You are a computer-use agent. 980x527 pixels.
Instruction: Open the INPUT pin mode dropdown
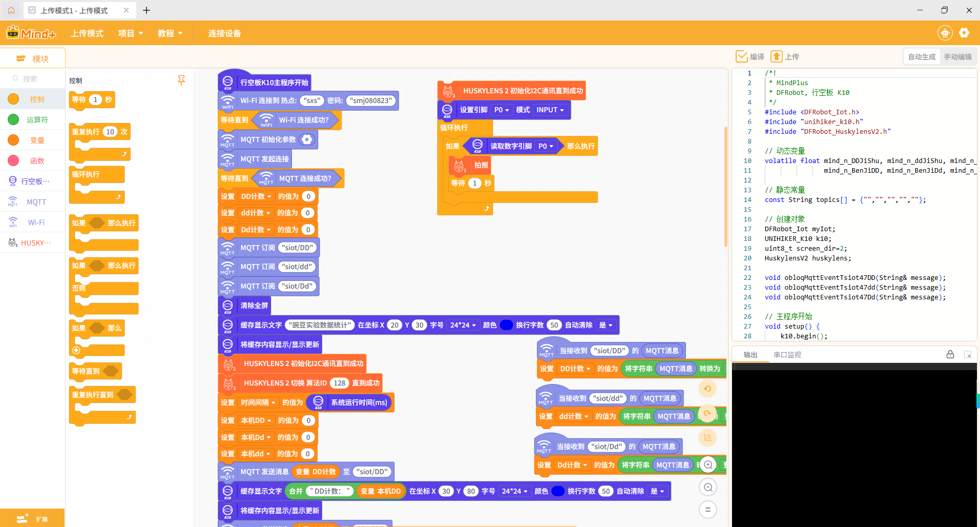(550, 110)
